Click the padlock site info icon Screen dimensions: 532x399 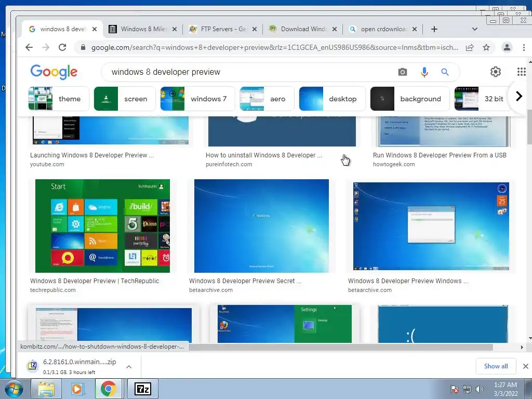pos(83,47)
